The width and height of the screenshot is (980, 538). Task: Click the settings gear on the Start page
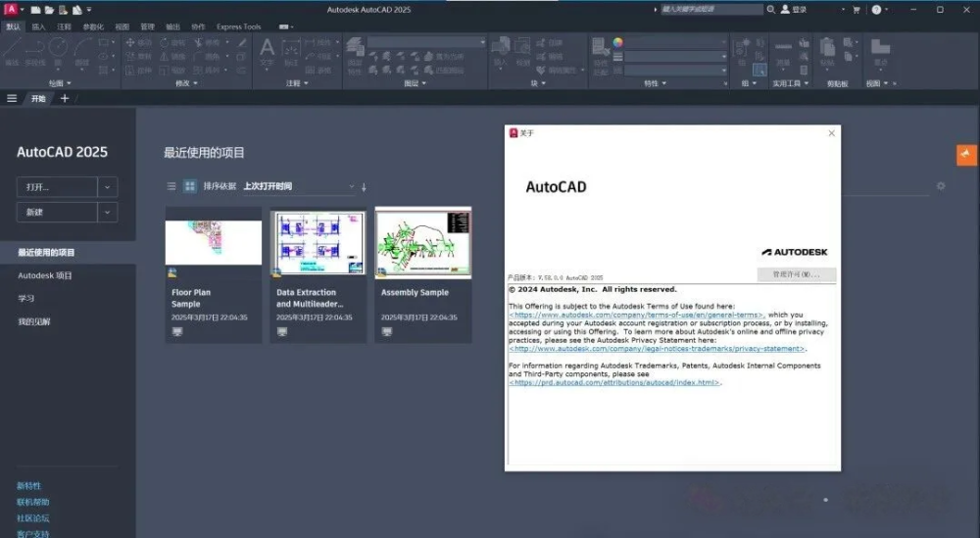point(941,186)
